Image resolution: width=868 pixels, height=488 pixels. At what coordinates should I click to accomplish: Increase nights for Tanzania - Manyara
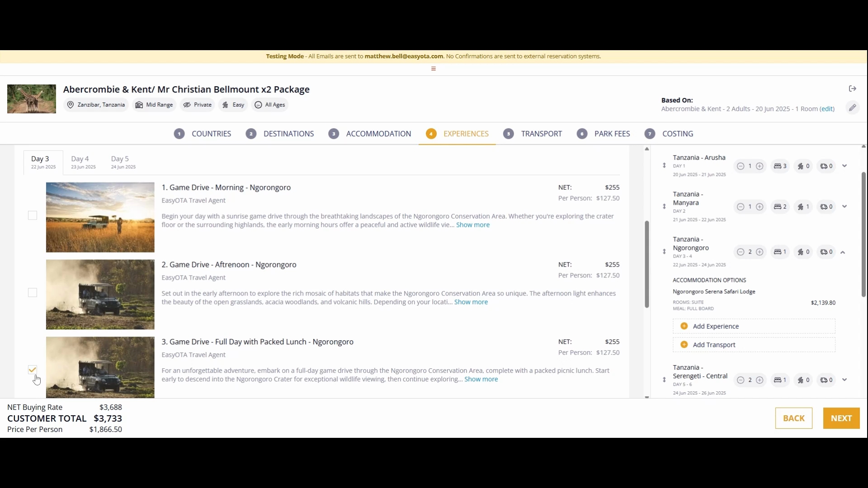click(759, 207)
